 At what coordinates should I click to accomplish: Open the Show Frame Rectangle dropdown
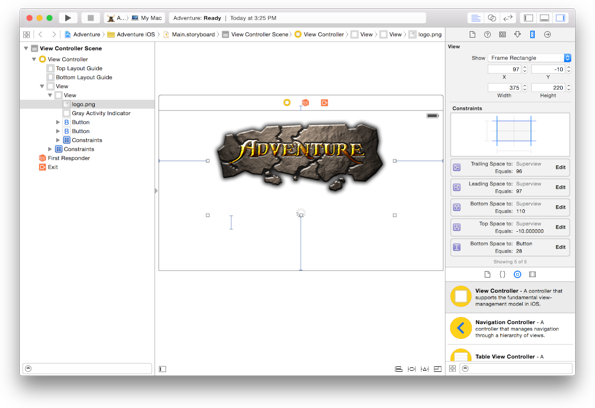tap(529, 58)
